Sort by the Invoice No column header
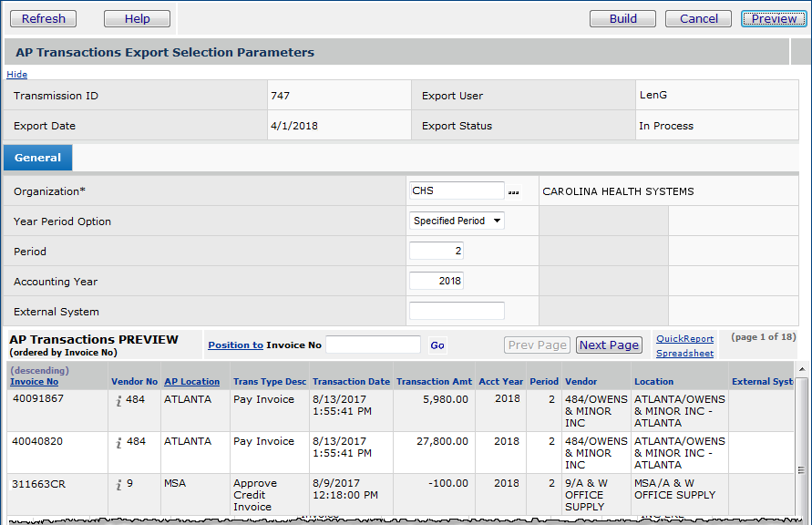The width and height of the screenshot is (812, 525). coord(34,382)
